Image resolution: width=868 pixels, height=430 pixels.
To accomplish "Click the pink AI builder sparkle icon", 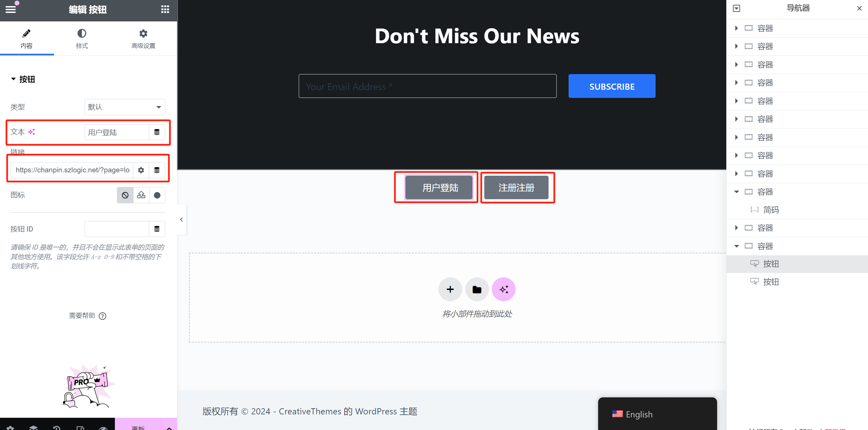I will tap(504, 289).
